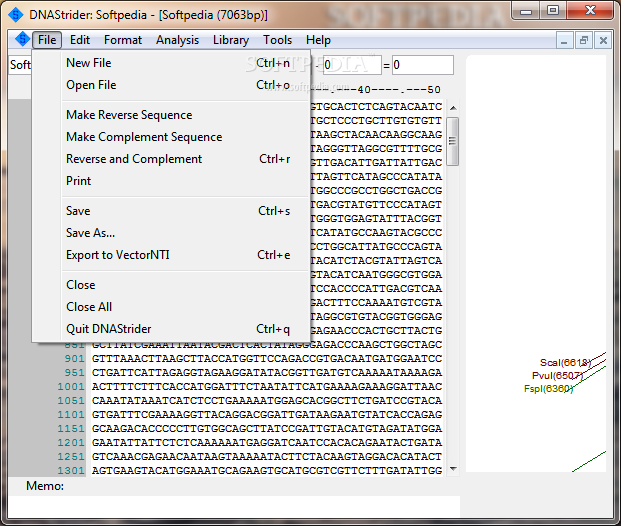Image resolution: width=621 pixels, height=526 pixels.
Task: Open the Format menu
Action: click(123, 40)
